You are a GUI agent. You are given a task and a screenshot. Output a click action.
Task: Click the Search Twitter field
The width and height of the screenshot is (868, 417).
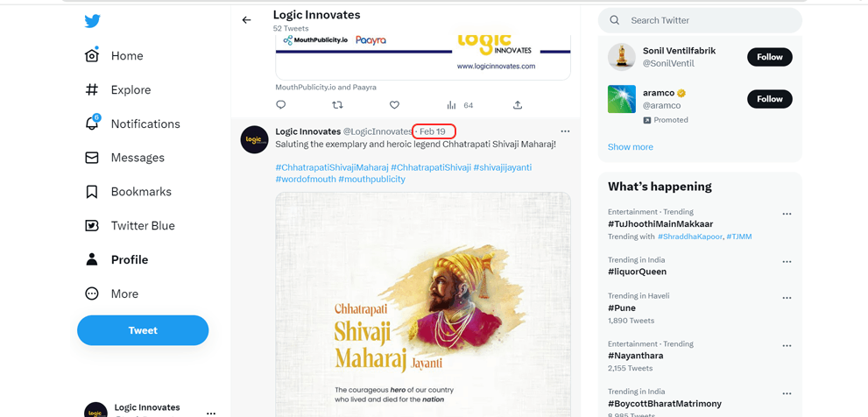pyautogui.click(x=700, y=20)
